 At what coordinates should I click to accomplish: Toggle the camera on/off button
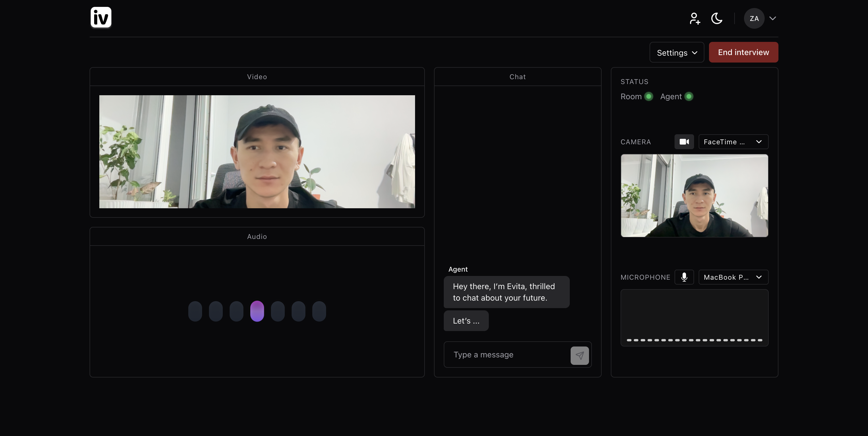[x=684, y=142]
